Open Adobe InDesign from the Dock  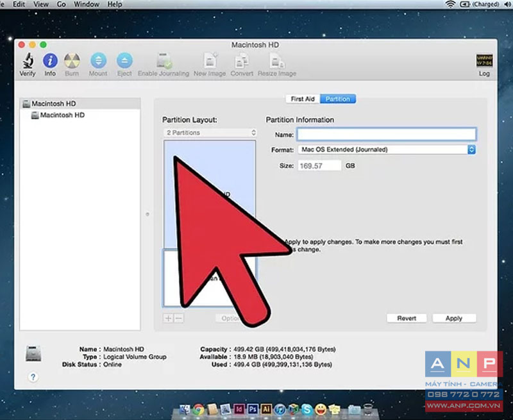239,409
